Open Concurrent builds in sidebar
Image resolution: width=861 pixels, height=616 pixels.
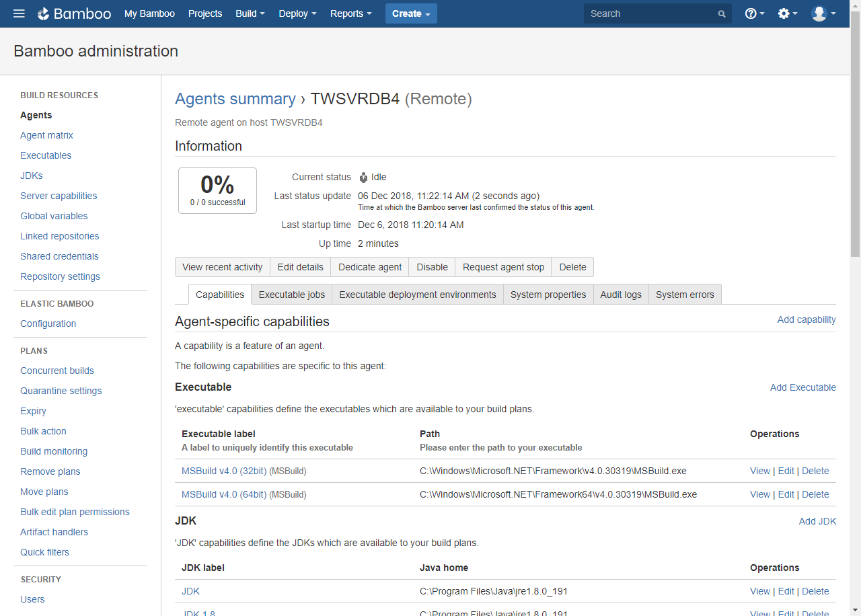pos(57,371)
